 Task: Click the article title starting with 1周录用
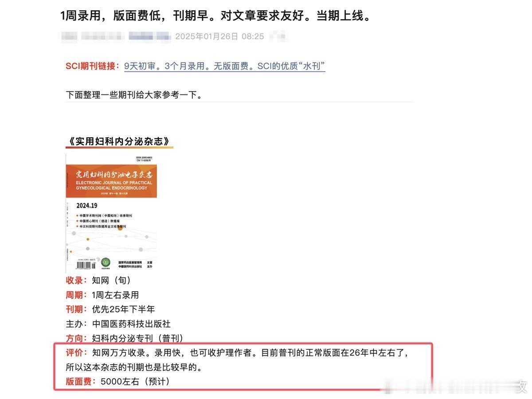215,16
